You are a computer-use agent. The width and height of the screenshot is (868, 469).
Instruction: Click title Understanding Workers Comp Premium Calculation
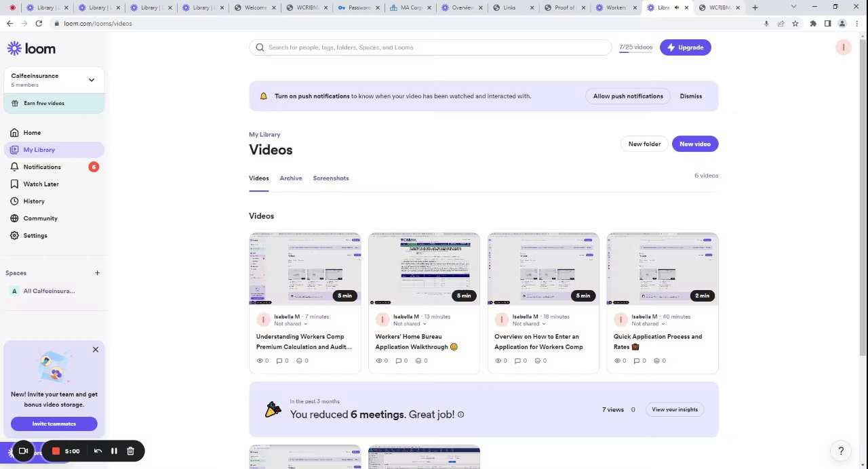(304, 342)
